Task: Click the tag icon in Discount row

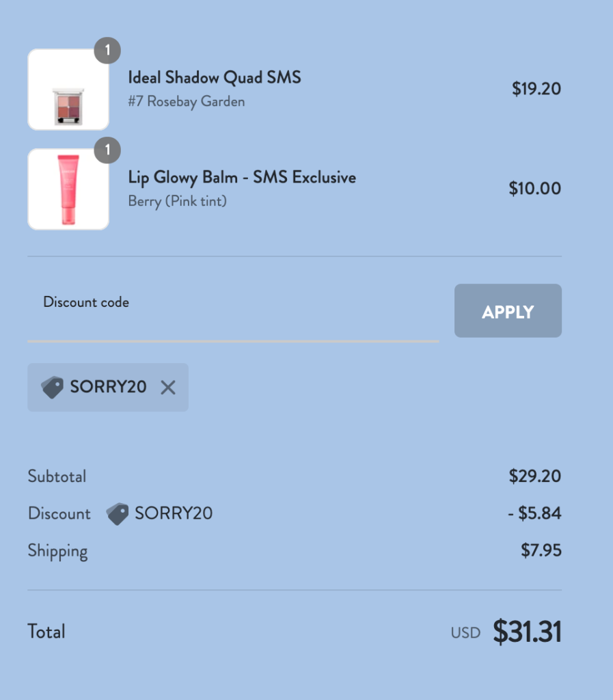Action: tap(118, 514)
